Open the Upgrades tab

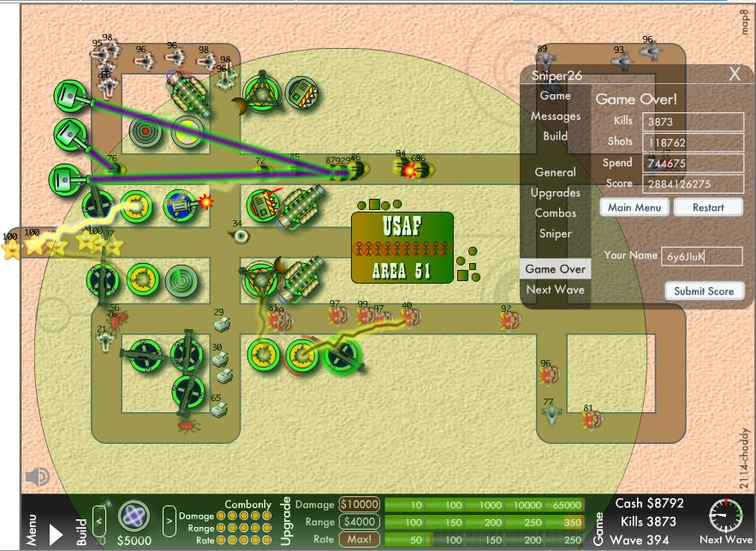click(x=555, y=193)
